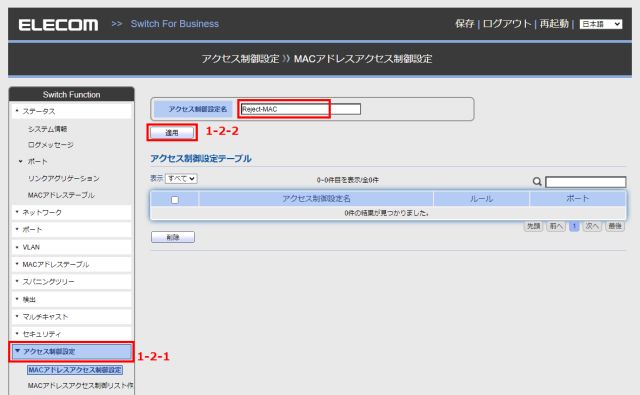Expand the ステータス sidebar section
The image size is (640, 395).
pyautogui.click(x=71, y=111)
